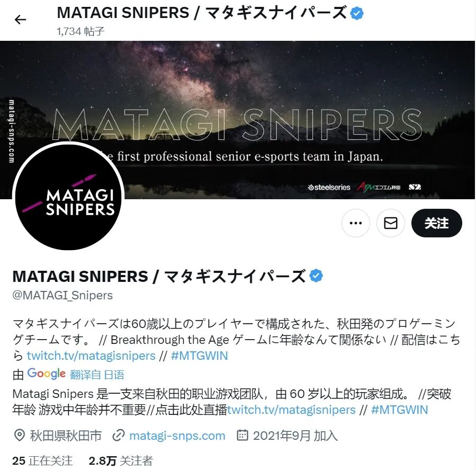Visit the matagi-snps.com website link
The image size is (476, 470).
point(177,436)
